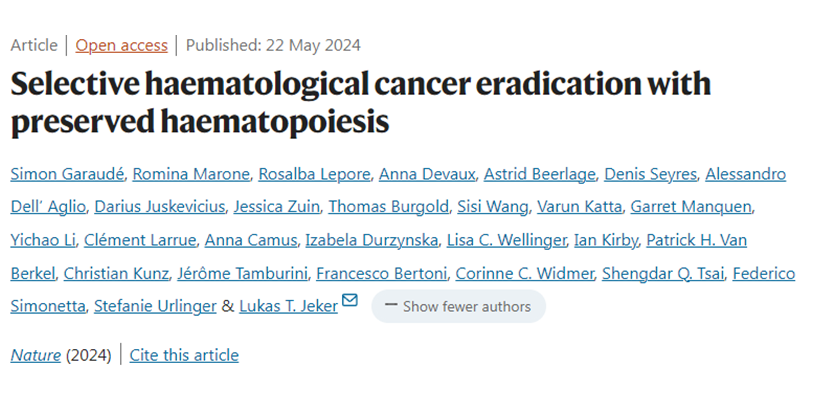814x407 pixels.
Task: Click author Clément Larrue
Action: [x=139, y=240]
